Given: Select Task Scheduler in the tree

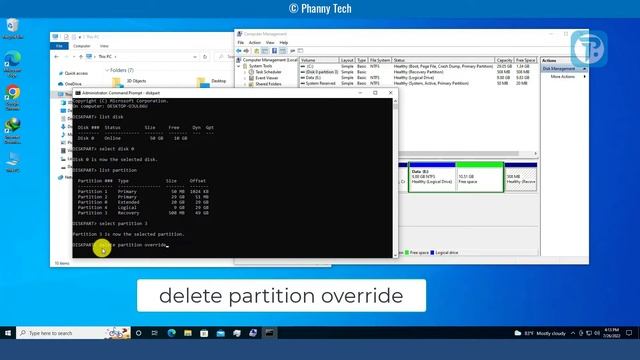Looking at the screenshot, I should [x=268, y=72].
